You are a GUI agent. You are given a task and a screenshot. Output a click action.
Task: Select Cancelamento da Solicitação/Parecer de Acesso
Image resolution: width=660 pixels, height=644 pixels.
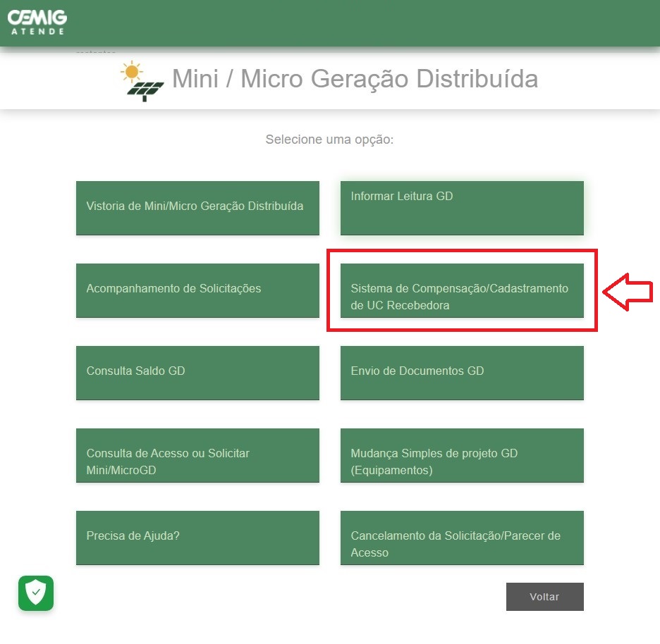(x=462, y=537)
